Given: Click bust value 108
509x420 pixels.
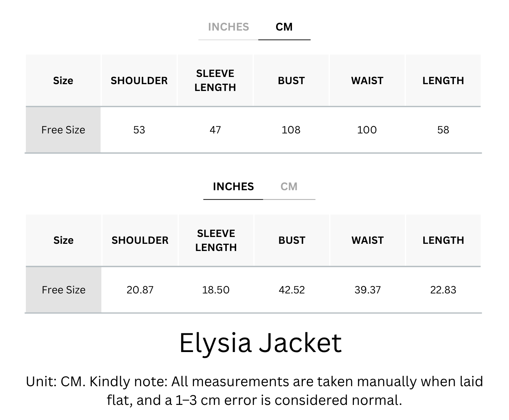Looking at the screenshot, I should pos(291,130).
